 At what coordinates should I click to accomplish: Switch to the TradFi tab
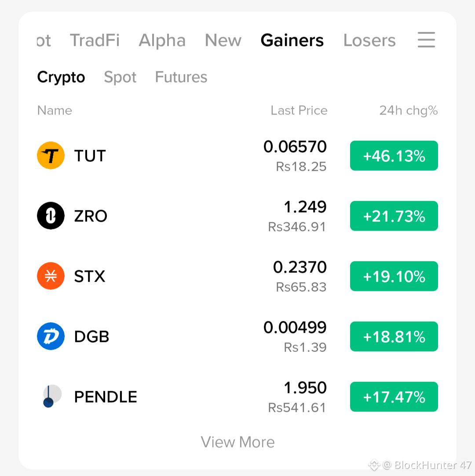[x=95, y=40]
